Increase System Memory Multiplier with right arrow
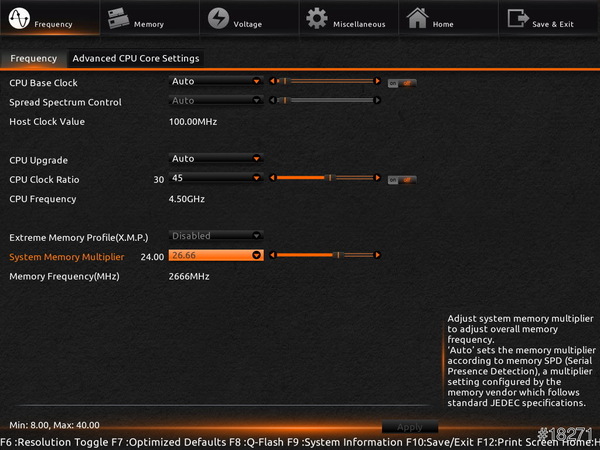600x450 pixels. coord(377,255)
